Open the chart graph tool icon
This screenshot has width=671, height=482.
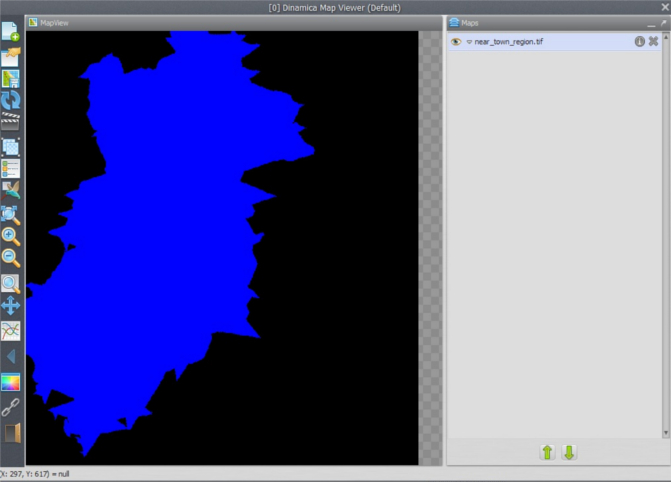coord(11,329)
